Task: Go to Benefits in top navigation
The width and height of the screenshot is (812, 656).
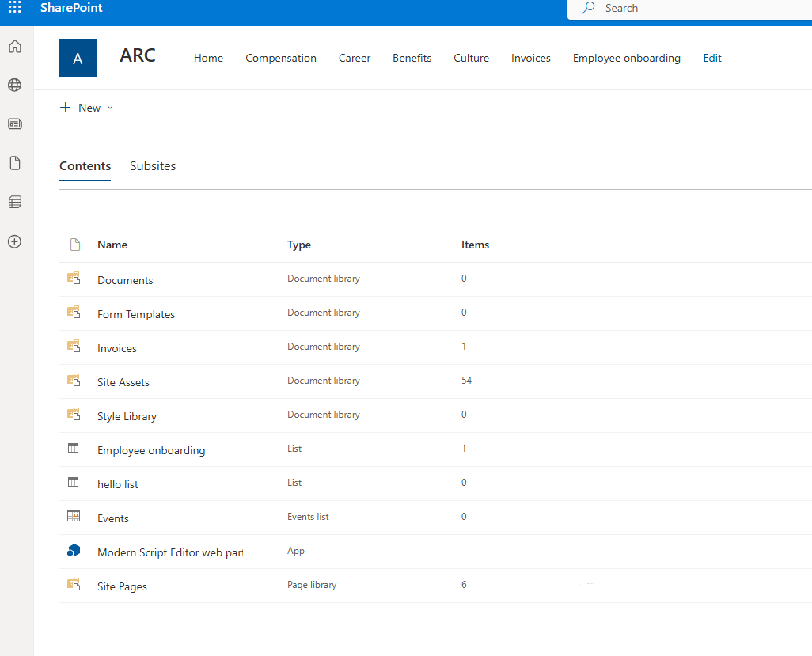Action: [x=412, y=58]
